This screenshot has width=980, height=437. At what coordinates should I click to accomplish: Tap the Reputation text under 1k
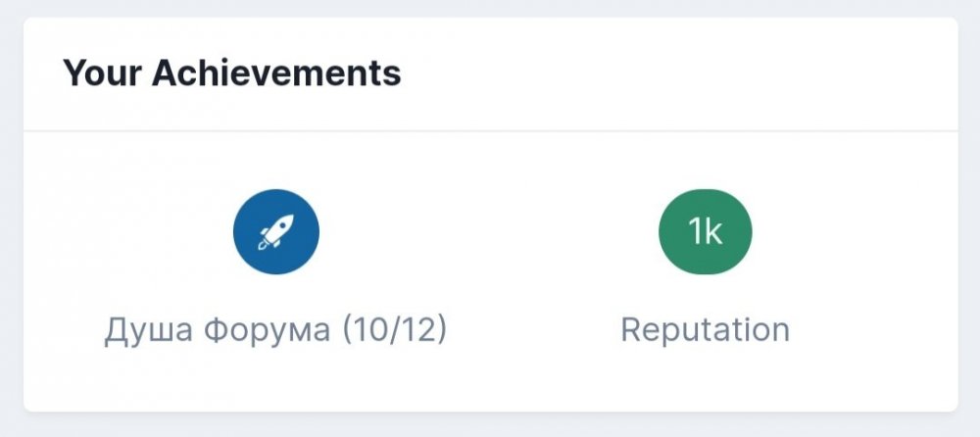click(x=705, y=330)
